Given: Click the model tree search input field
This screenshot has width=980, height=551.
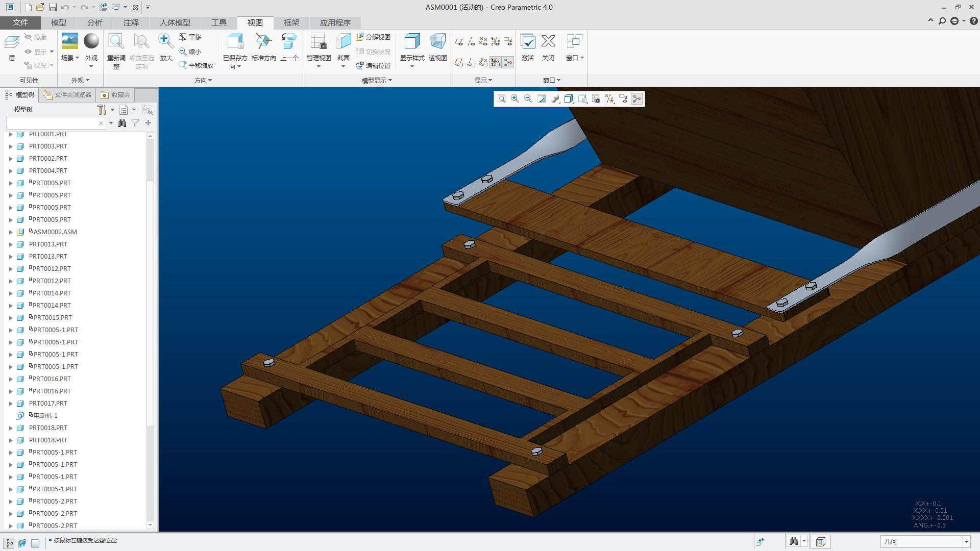Looking at the screenshot, I should click(52, 123).
